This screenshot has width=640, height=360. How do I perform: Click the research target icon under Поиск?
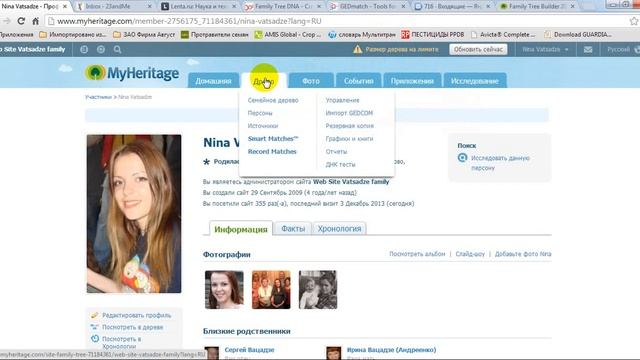point(462,158)
